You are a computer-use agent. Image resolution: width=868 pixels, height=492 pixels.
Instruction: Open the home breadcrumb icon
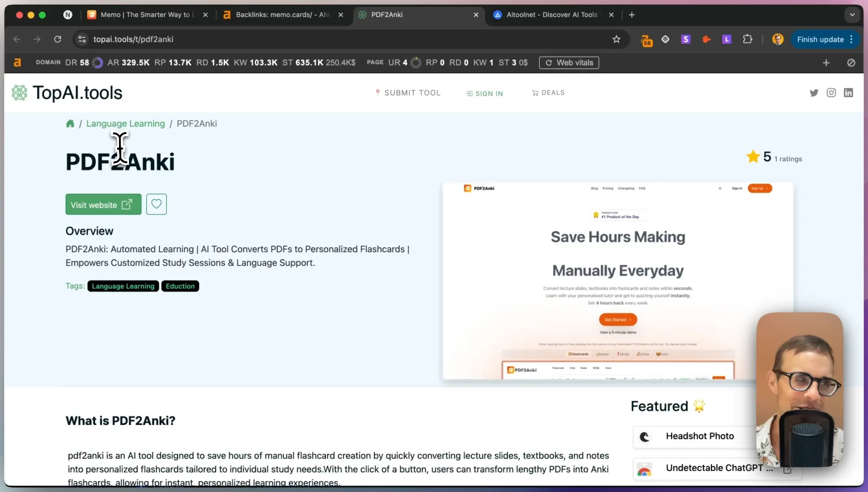70,123
